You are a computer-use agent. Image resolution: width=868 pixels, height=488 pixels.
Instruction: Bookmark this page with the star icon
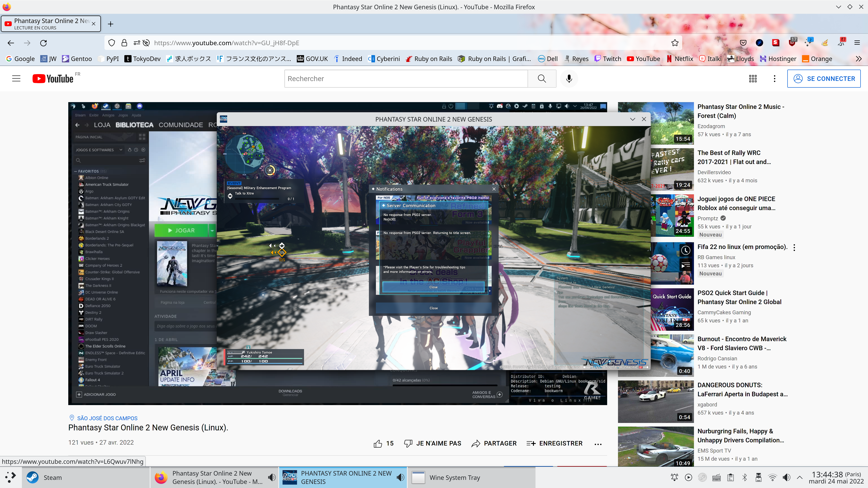click(x=675, y=43)
